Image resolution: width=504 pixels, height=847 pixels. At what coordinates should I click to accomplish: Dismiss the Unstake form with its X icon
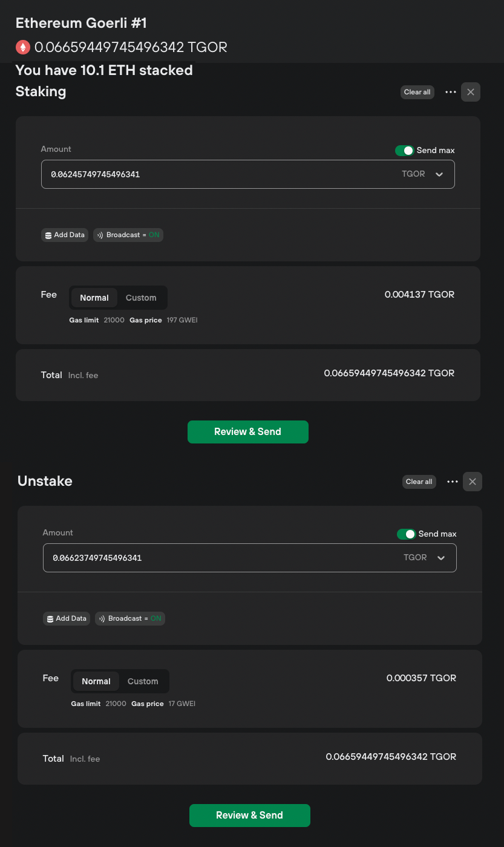coord(473,482)
